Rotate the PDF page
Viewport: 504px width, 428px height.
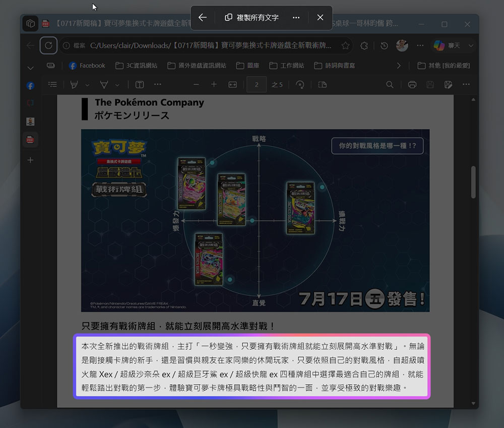point(300,85)
